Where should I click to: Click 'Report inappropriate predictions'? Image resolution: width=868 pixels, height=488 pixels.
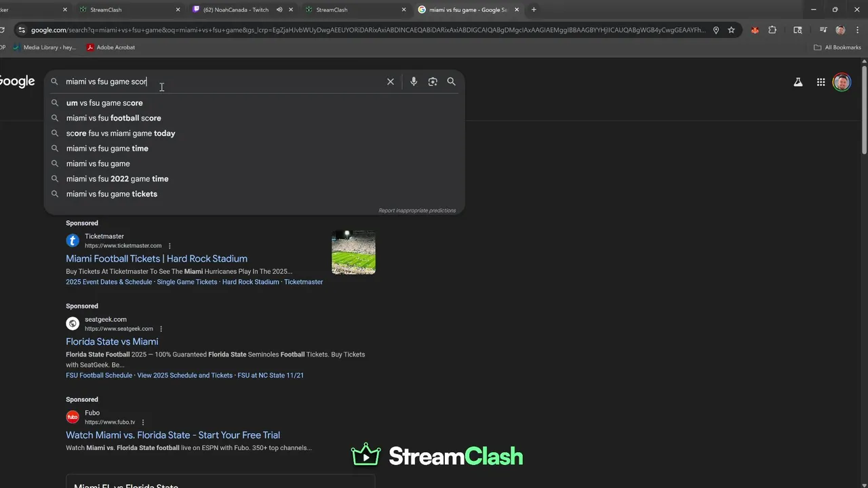(417, 211)
